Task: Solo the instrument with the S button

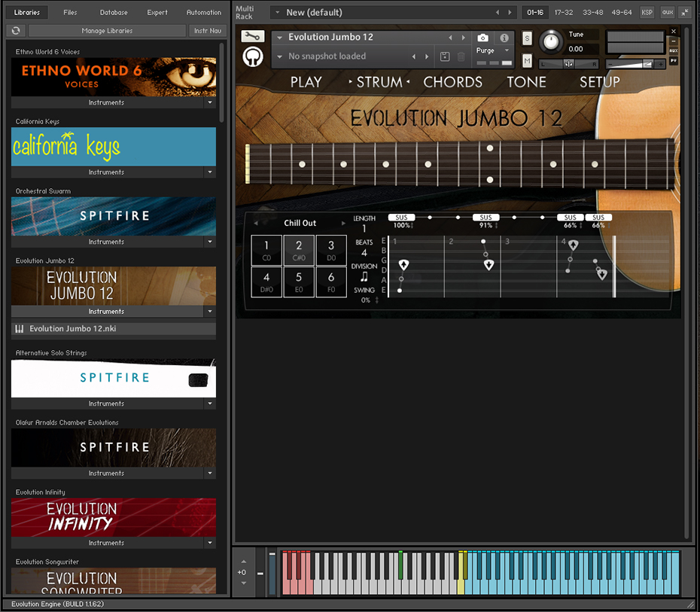Action: [x=527, y=39]
